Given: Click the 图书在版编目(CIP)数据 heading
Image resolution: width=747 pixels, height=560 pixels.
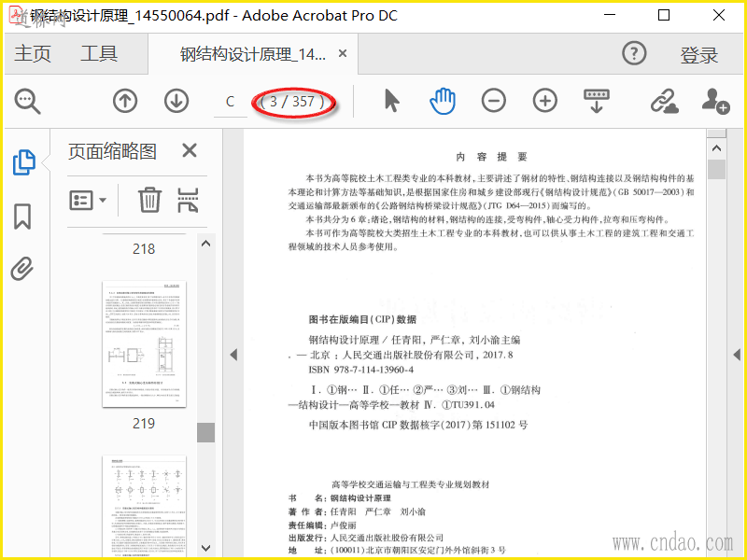Looking at the screenshot, I should tap(362, 319).
